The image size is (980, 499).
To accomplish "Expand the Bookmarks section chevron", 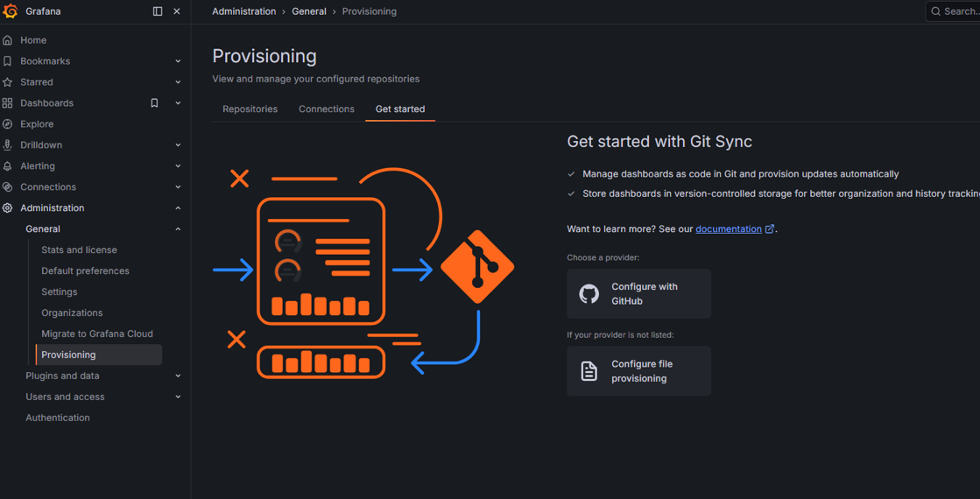I will point(178,61).
